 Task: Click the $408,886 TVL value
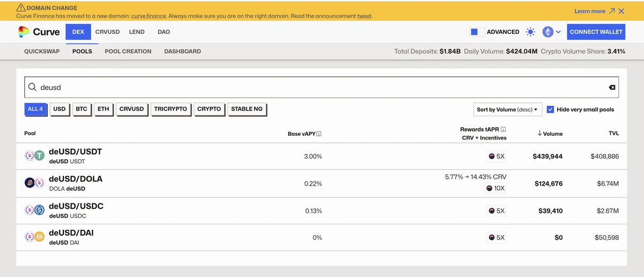point(605,157)
